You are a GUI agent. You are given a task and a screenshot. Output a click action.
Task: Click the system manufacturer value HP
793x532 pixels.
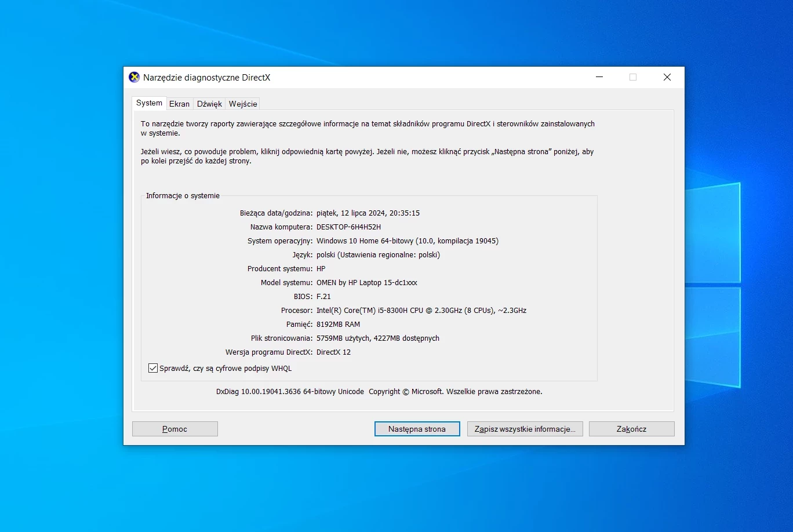click(321, 268)
